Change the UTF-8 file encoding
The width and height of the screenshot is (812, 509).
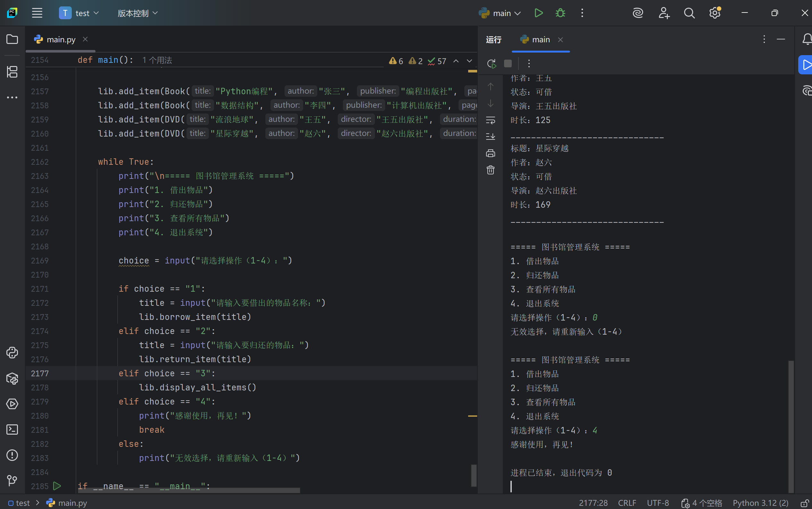[x=658, y=503]
